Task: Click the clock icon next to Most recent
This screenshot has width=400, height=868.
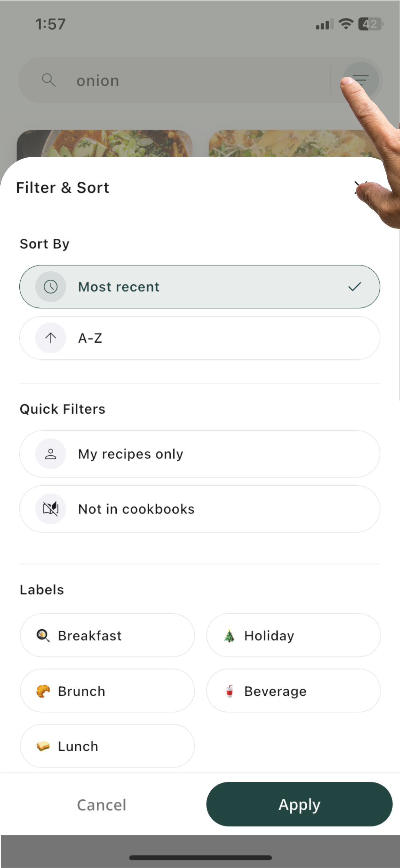Action: coord(50,287)
